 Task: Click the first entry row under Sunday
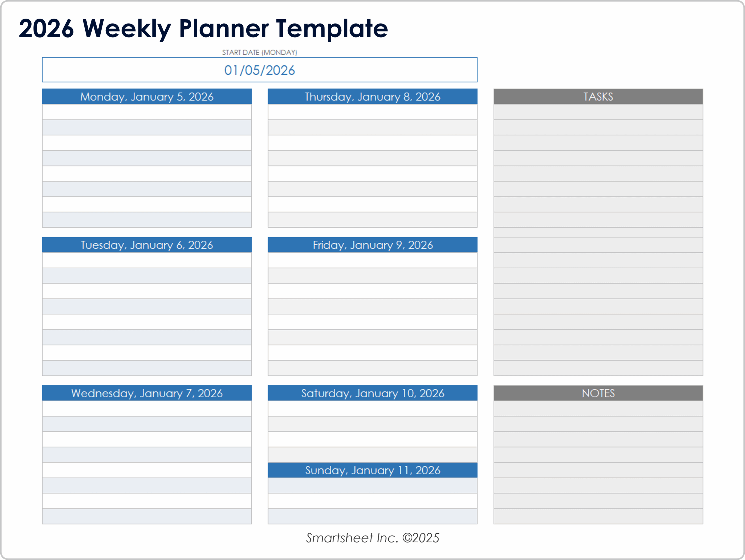(x=372, y=485)
